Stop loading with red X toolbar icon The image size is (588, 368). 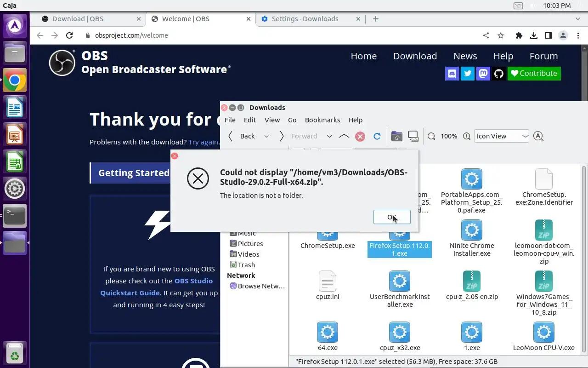(x=360, y=136)
